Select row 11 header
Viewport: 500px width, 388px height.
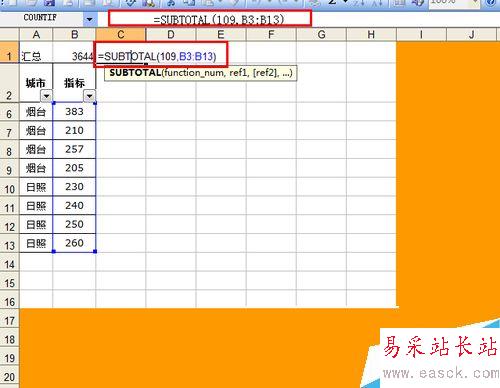(x=10, y=206)
